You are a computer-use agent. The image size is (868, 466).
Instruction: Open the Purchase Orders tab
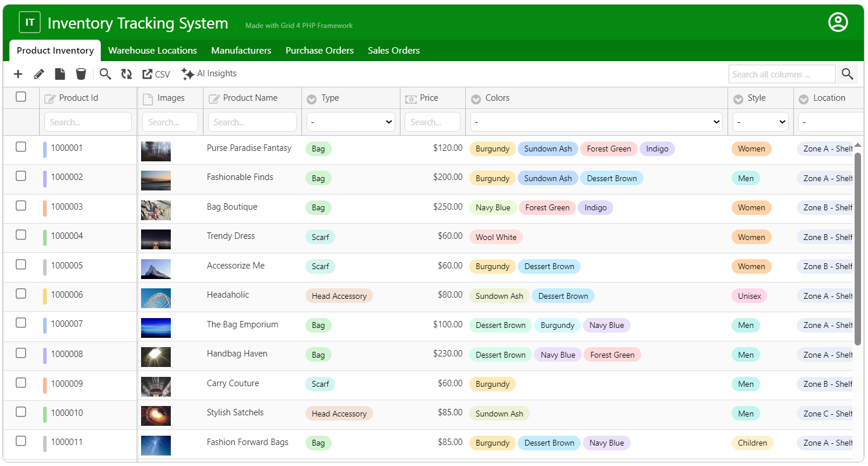pyautogui.click(x=319, y=51)
